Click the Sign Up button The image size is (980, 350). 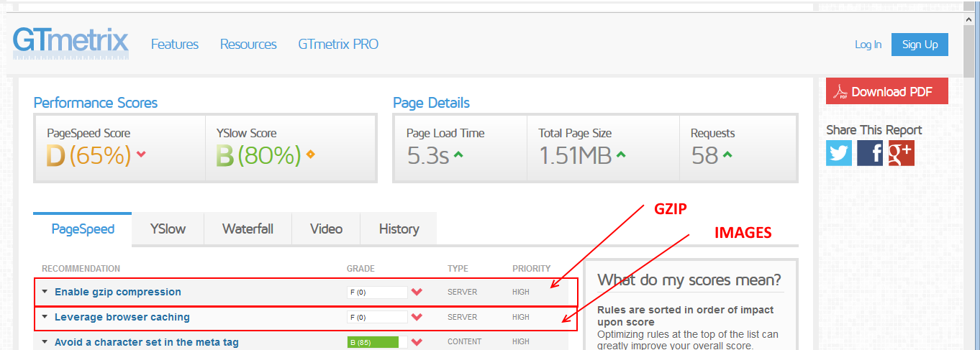point(920,45)
